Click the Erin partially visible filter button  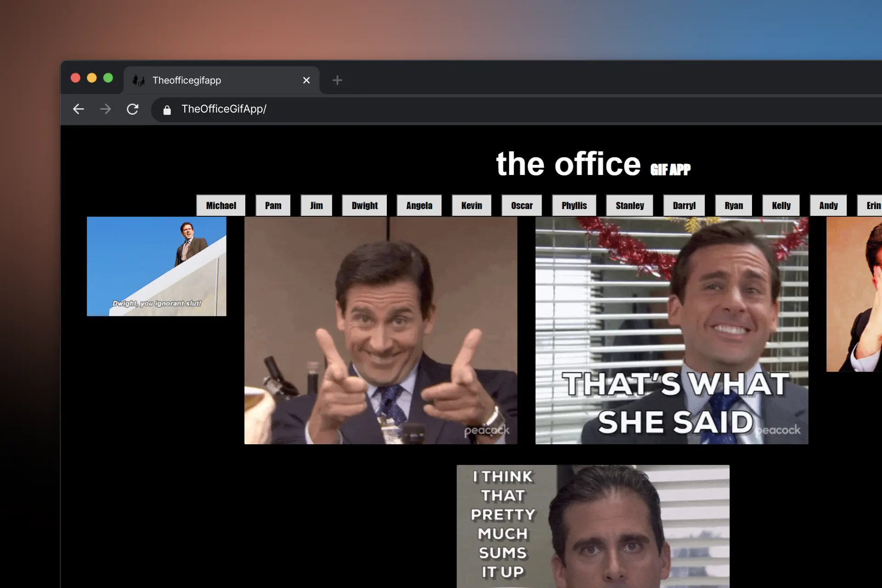tap(871, 205)
